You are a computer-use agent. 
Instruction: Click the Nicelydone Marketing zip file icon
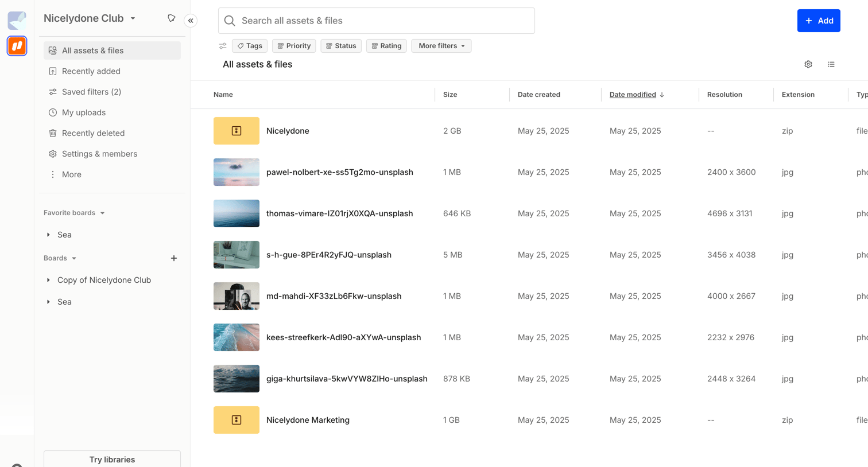click(237, 420)
